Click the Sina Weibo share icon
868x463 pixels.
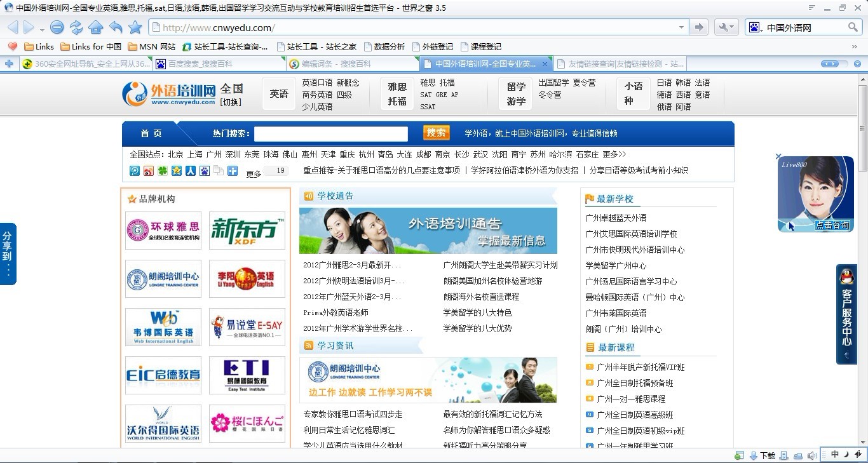[149, 171]
